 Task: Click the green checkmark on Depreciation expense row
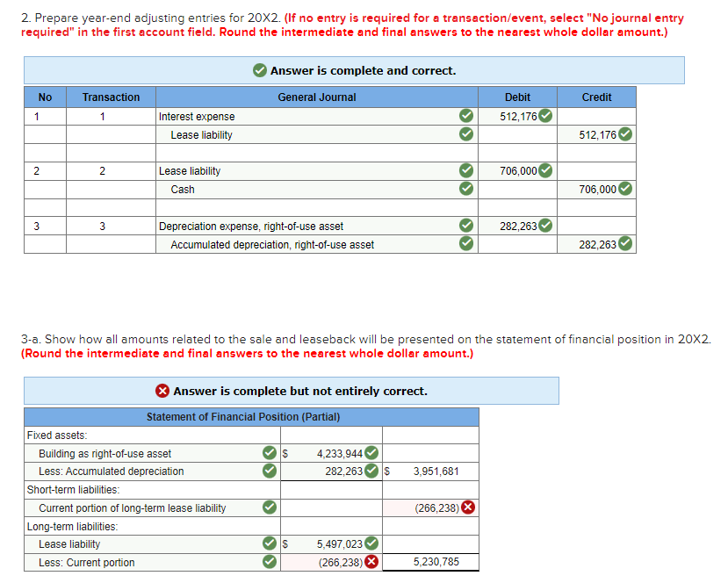(x=465, y=226)
